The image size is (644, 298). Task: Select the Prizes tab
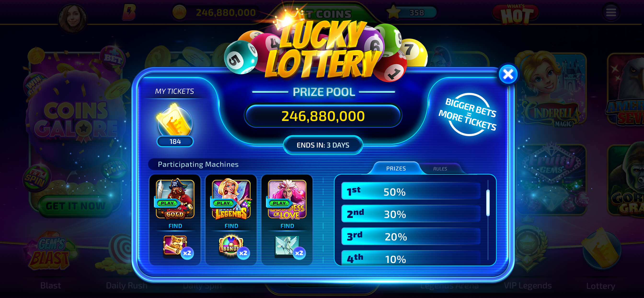[x=396, y=168]
